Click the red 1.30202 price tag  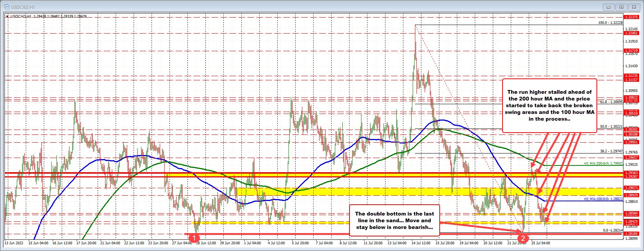click(x=632, y=130)
